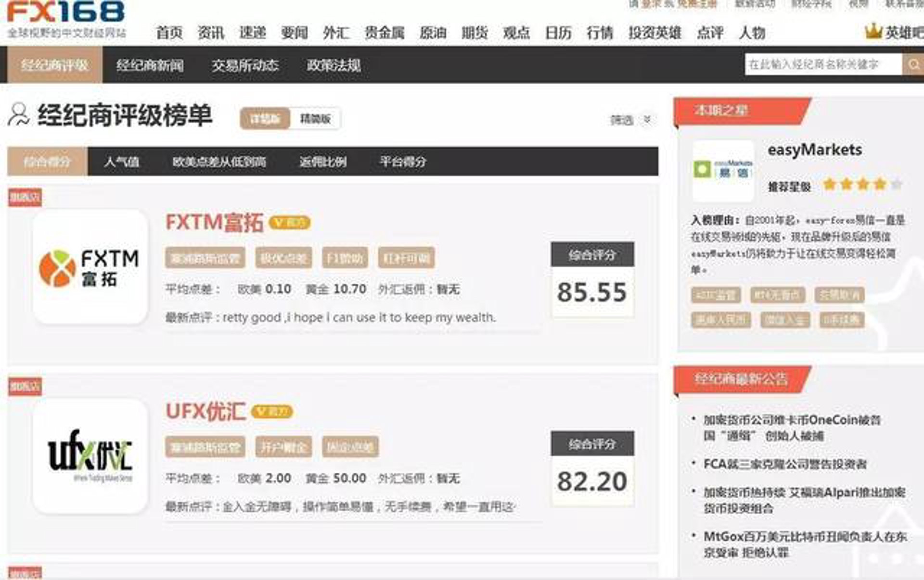Expand the 筛选 filter dropdown arrow
Viewport: 924px width, 580px height.
(x=647, y=119)
